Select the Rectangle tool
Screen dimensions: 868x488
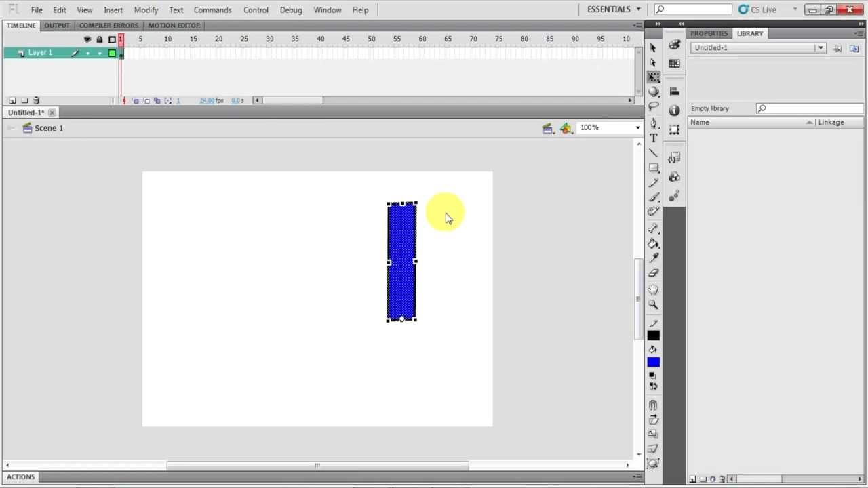pyautogui.click(x=653, y=167)
